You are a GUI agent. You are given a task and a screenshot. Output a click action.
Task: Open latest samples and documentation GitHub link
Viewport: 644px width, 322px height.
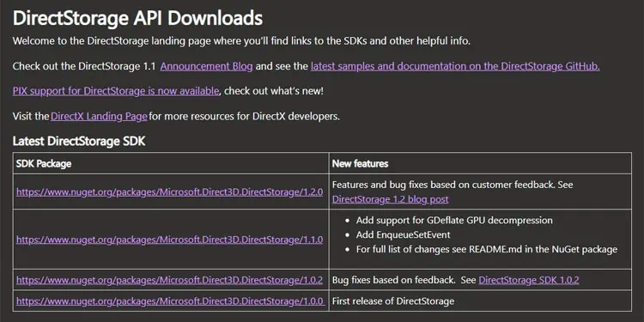pos(455,66)
